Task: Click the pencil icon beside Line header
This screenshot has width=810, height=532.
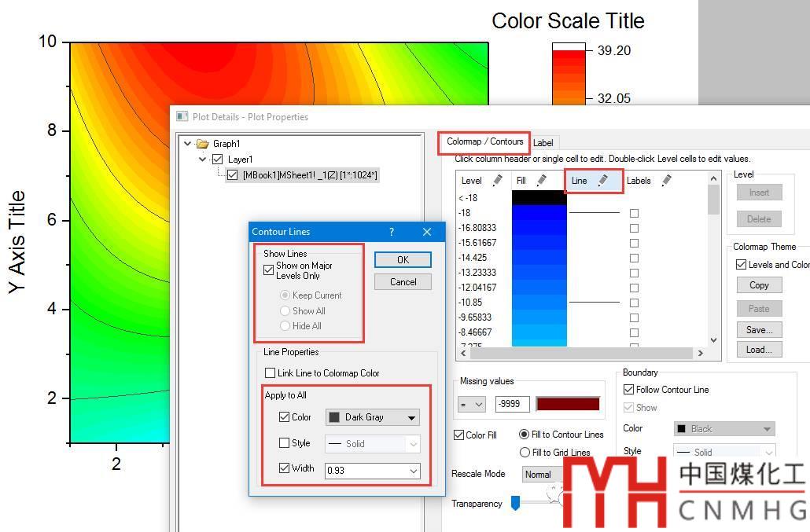Action: [603, 180]
